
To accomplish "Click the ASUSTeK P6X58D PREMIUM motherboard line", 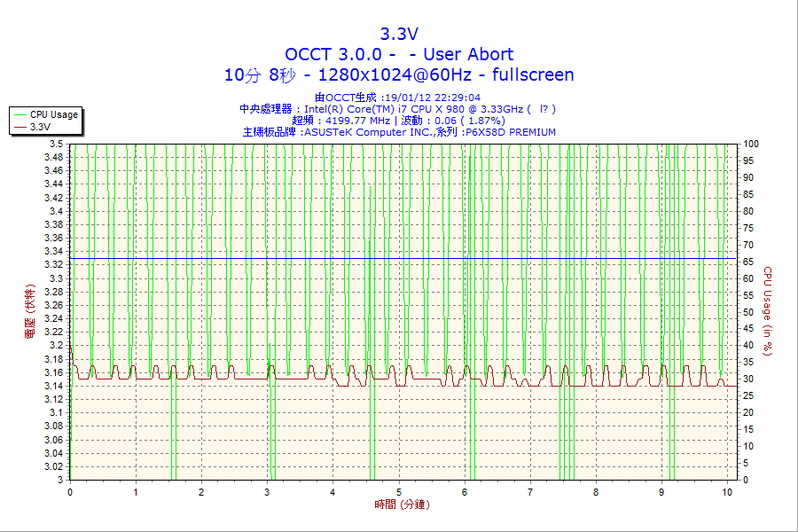I will (399, 132).
